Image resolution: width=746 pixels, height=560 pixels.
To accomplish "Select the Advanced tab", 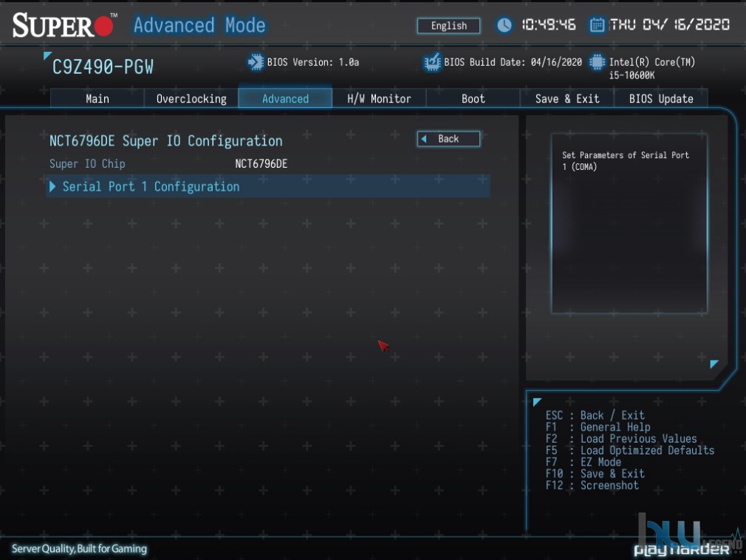I will 285,98.
